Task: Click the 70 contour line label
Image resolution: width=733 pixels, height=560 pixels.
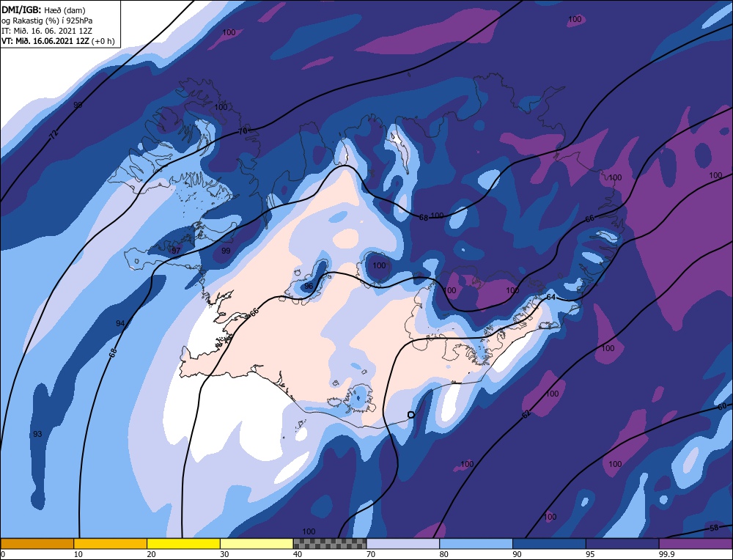Action: tap(243, 131)
